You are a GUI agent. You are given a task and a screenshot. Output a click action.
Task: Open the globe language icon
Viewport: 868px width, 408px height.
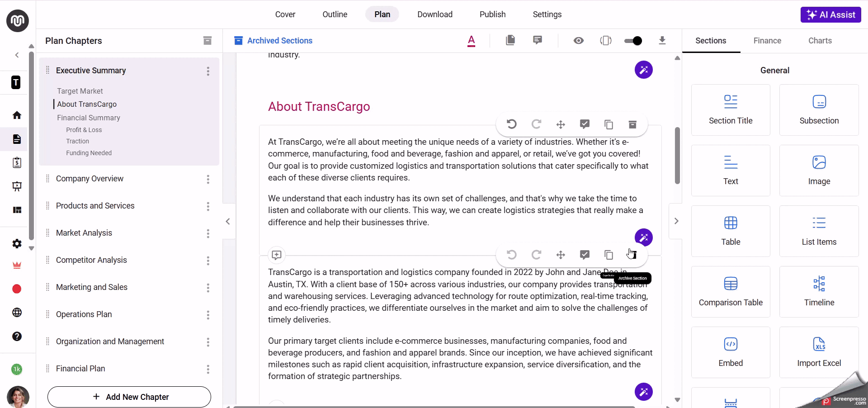[17, 313]
